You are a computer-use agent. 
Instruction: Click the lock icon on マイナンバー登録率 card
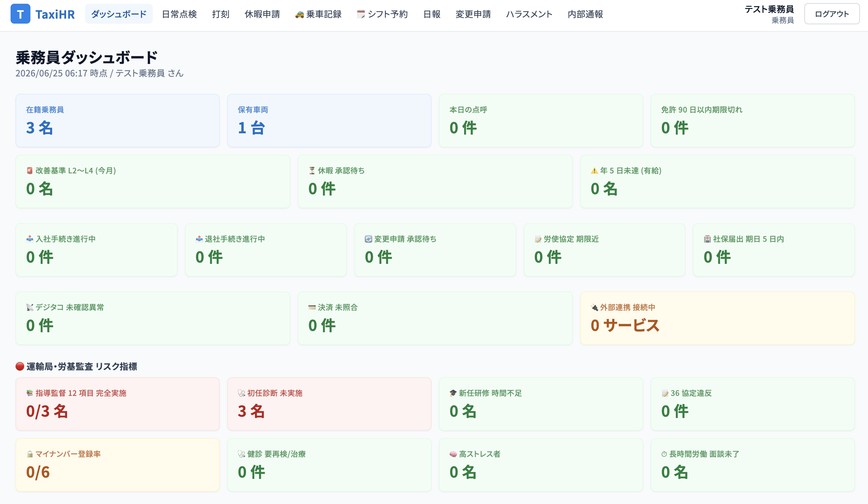(29, 454)
